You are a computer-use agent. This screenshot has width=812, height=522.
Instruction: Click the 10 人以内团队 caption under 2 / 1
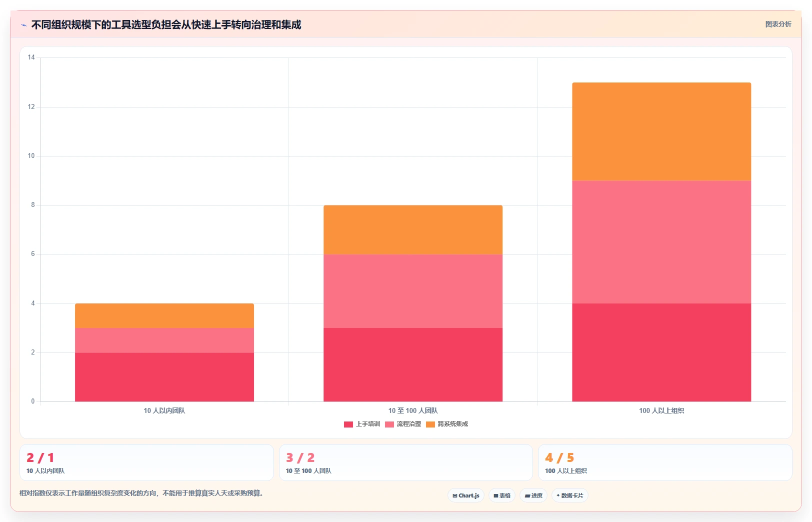tap(45, 471)
